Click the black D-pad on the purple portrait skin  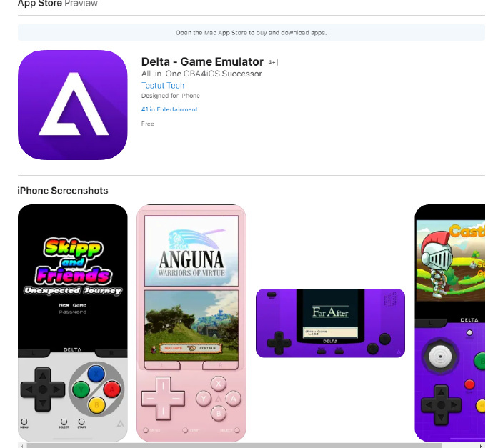coord(441,405)
